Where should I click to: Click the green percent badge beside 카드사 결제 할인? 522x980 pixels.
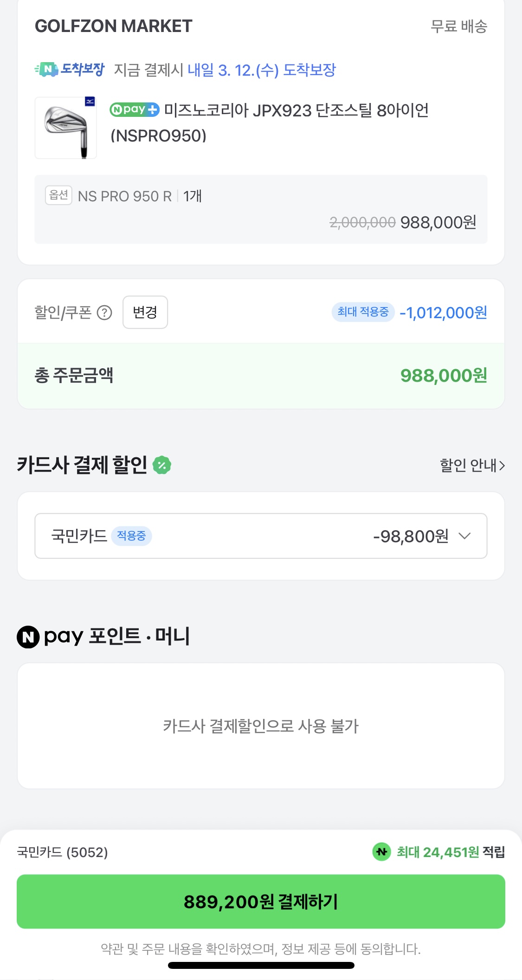point(162,465)
